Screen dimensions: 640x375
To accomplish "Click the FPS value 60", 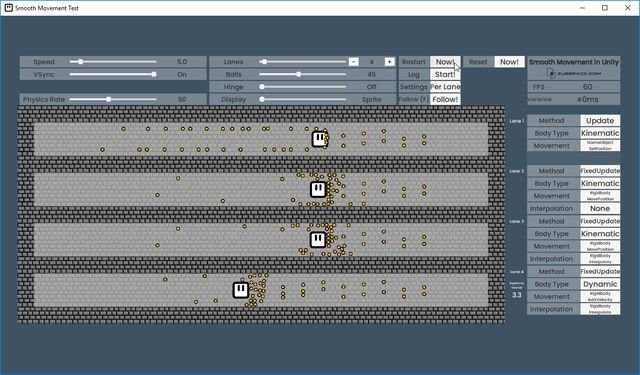I will (x=588, y=87).
